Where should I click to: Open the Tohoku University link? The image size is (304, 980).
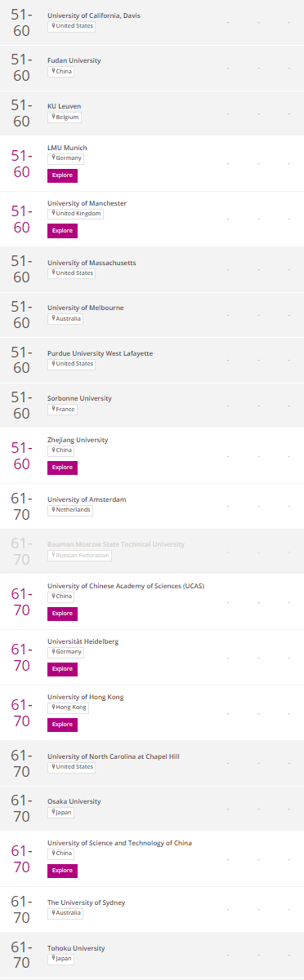pyautogui.click(x=76, y=948)
